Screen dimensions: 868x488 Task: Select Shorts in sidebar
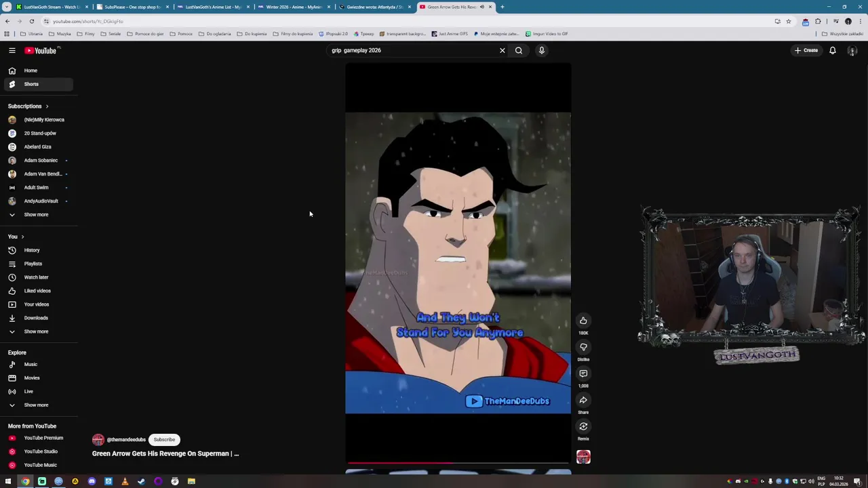39,84
